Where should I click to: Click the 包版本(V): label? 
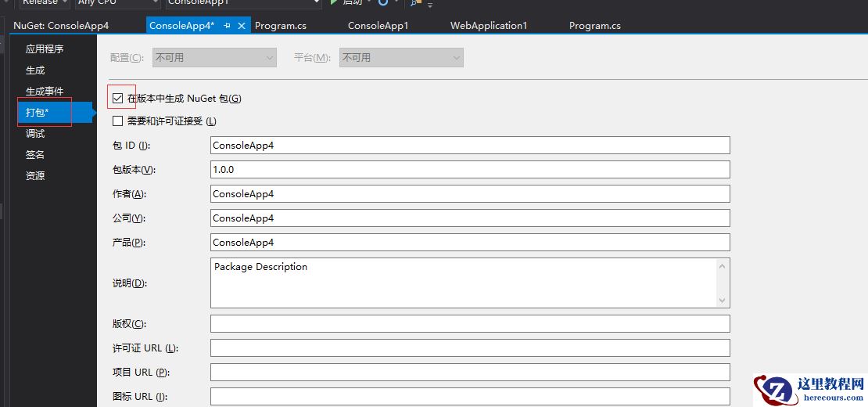point(134,169)
